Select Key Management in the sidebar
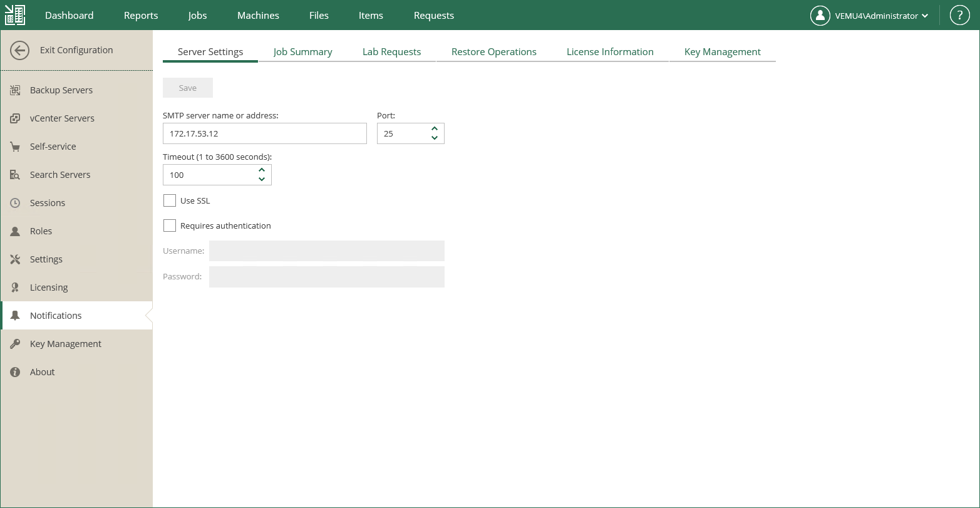The width and height of the screenshot is (980, 508). (x=76, y=344)
